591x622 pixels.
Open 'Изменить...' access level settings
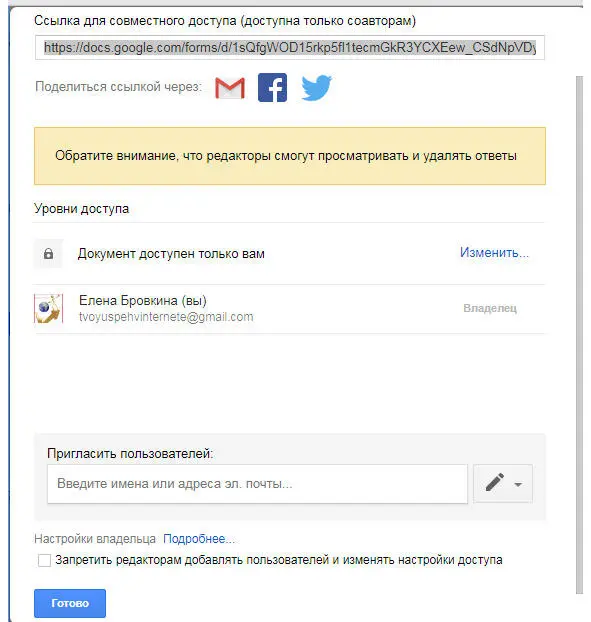(x=494, y=252)
